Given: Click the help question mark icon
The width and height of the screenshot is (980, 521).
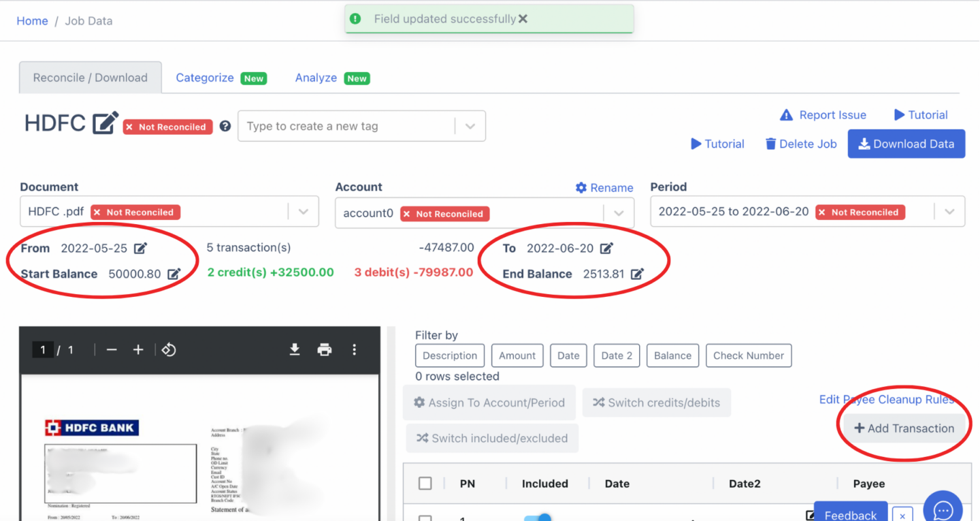Looking at the screenshot, I should (225, 126).
